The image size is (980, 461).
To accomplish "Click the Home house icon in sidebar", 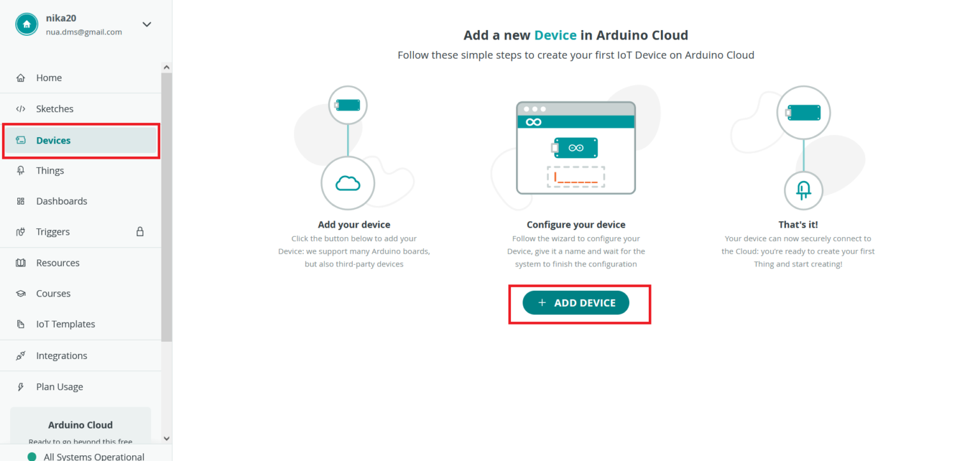I will 20,78.
